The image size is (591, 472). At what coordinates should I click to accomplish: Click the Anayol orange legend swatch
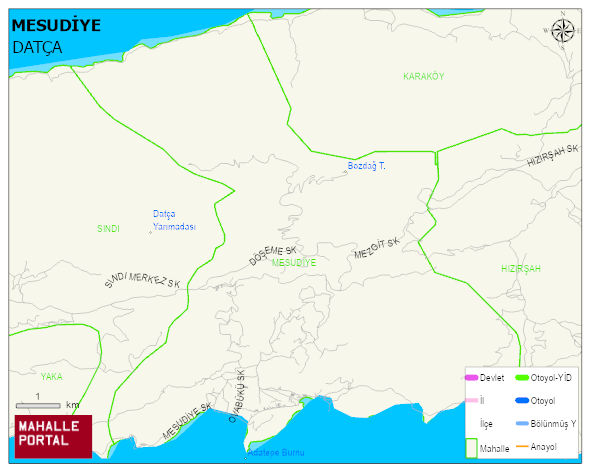coord(522,447)
